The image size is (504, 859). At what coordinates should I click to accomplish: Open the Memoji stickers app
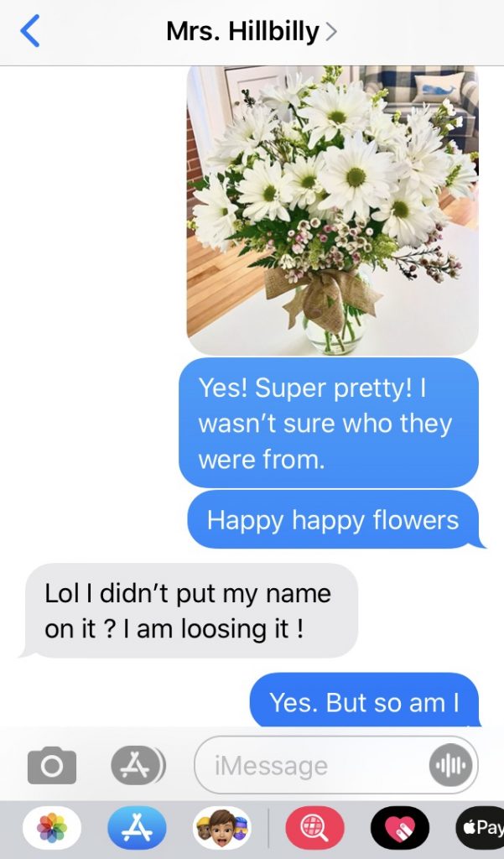click(222, 827)
